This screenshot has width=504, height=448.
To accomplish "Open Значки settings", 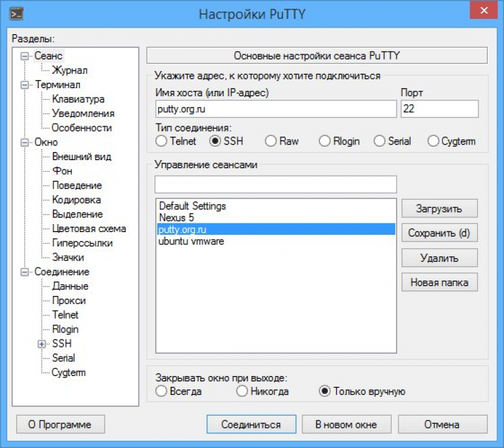I will point(68,258).
